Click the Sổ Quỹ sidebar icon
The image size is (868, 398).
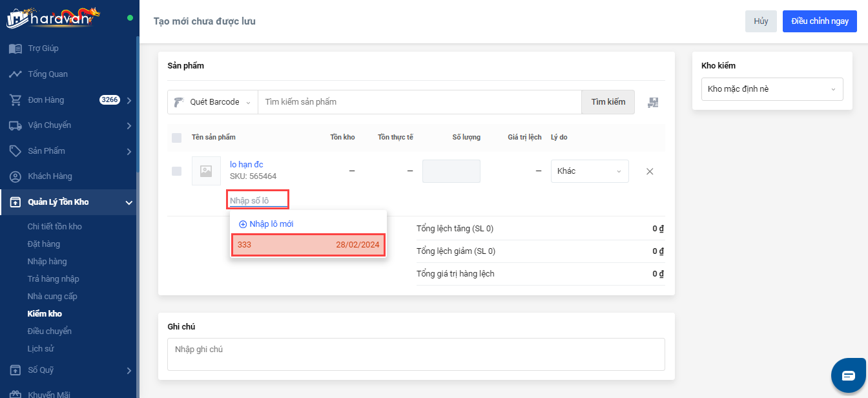pyautogui.click(x=15, y=370)
